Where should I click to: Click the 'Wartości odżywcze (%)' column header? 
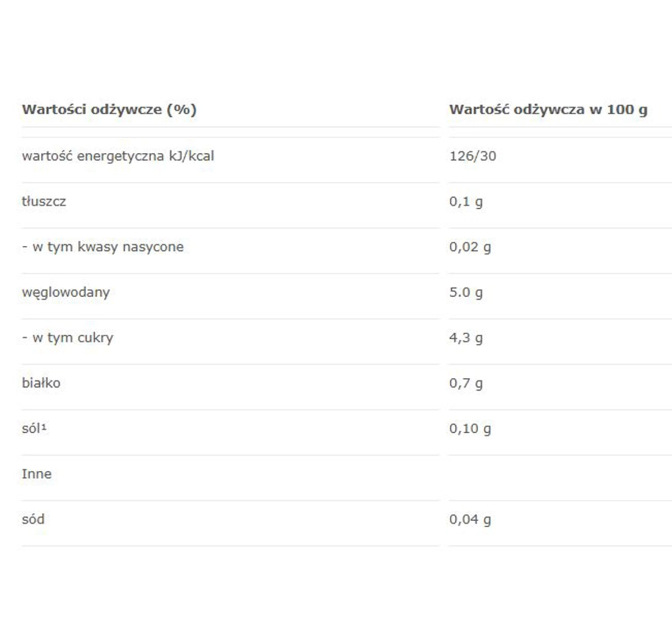(x=109, y=110)
